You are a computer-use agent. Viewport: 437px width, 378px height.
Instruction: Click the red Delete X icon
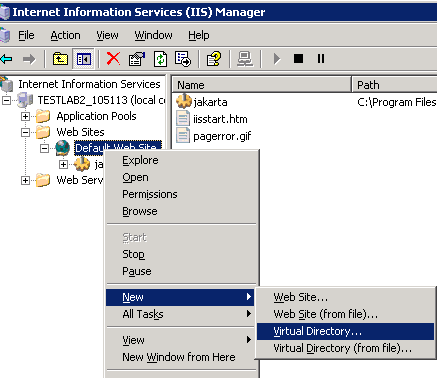(x=113, y=59)
